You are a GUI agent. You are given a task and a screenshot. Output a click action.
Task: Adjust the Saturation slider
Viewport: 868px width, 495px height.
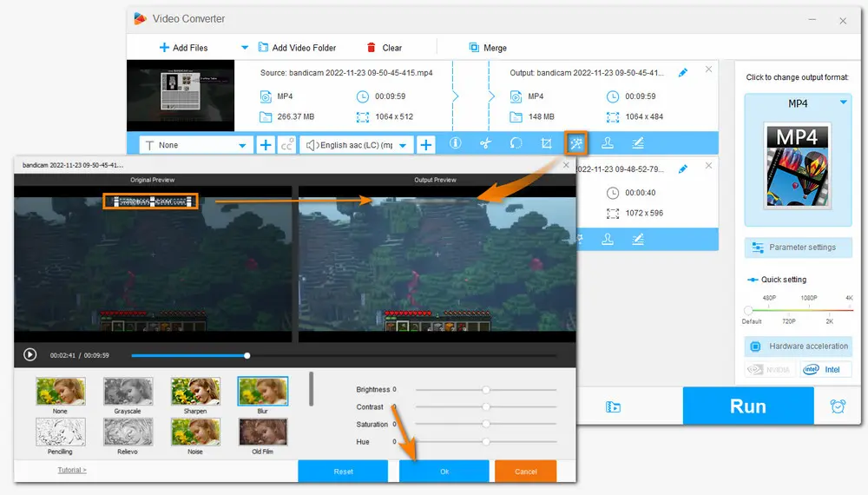485,424
